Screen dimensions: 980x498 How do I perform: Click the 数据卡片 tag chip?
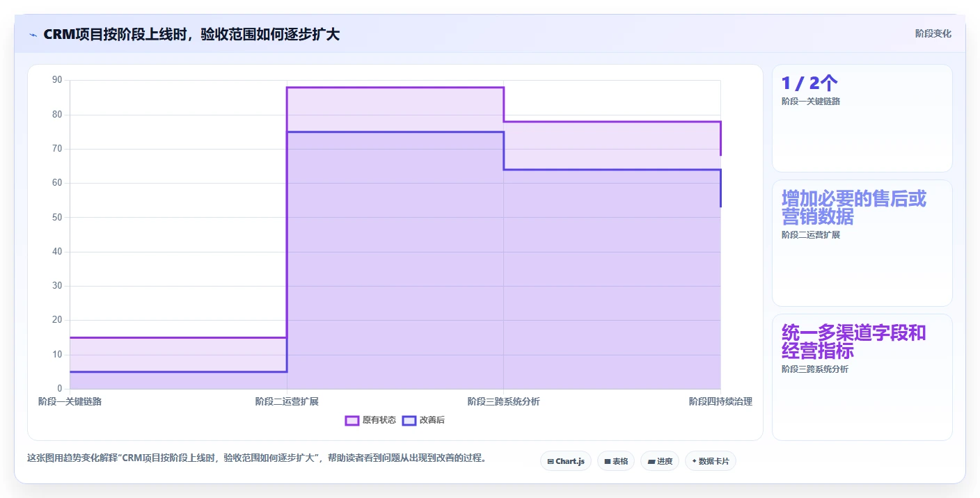coord(711,461)
